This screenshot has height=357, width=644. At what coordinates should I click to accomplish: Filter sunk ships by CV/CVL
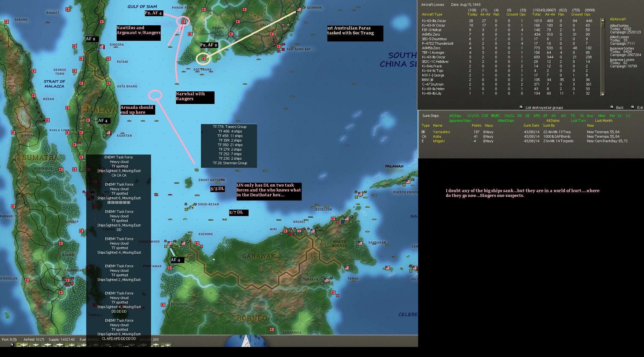[x=473, y=116]
